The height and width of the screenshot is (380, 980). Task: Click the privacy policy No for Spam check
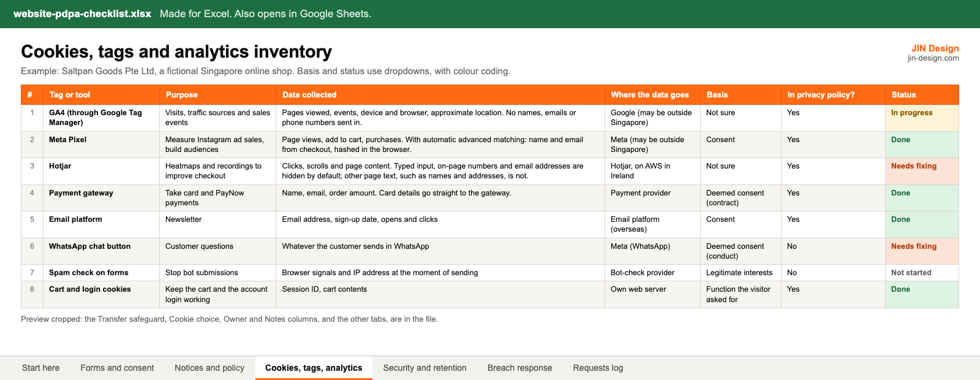[833, 273]
